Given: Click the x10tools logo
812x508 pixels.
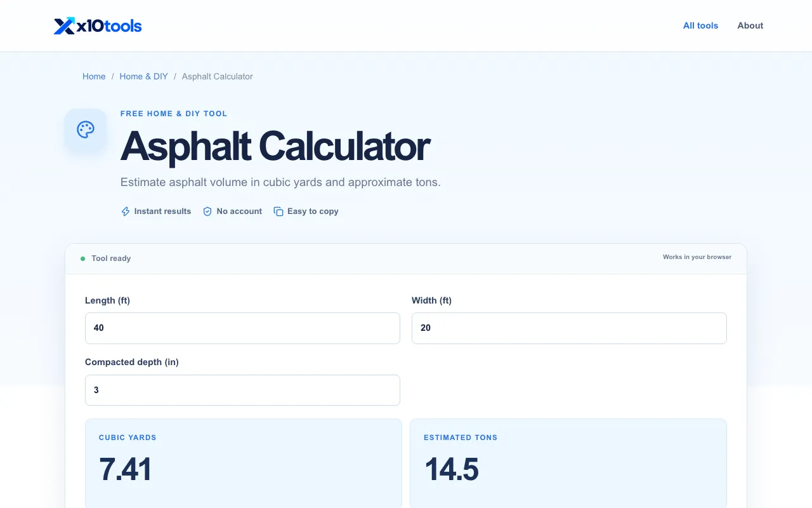Looking at the screenshot, I should (x=98, y=26).
